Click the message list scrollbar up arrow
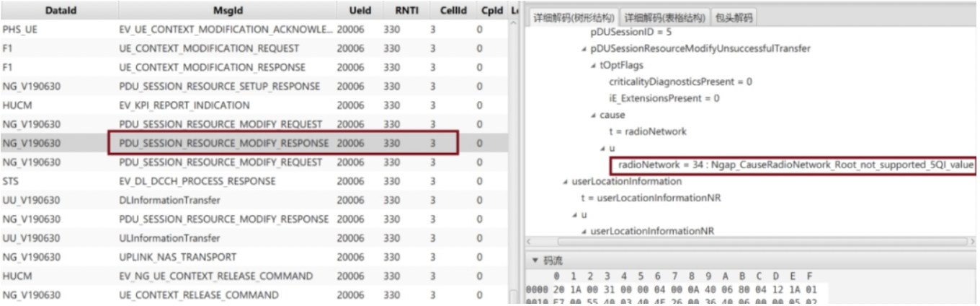The image size is (980, 306). [514, 25]
